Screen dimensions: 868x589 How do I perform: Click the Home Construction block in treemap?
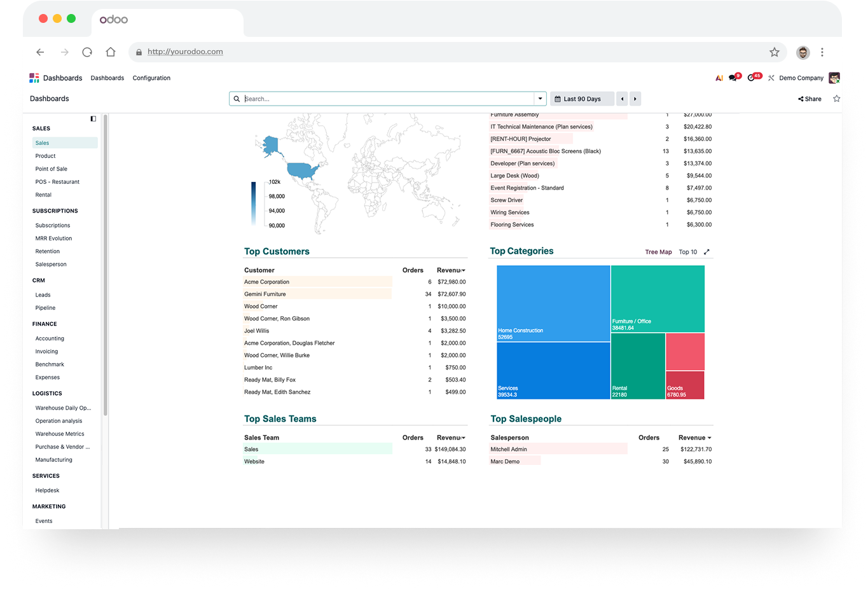(x=553, y=303)
